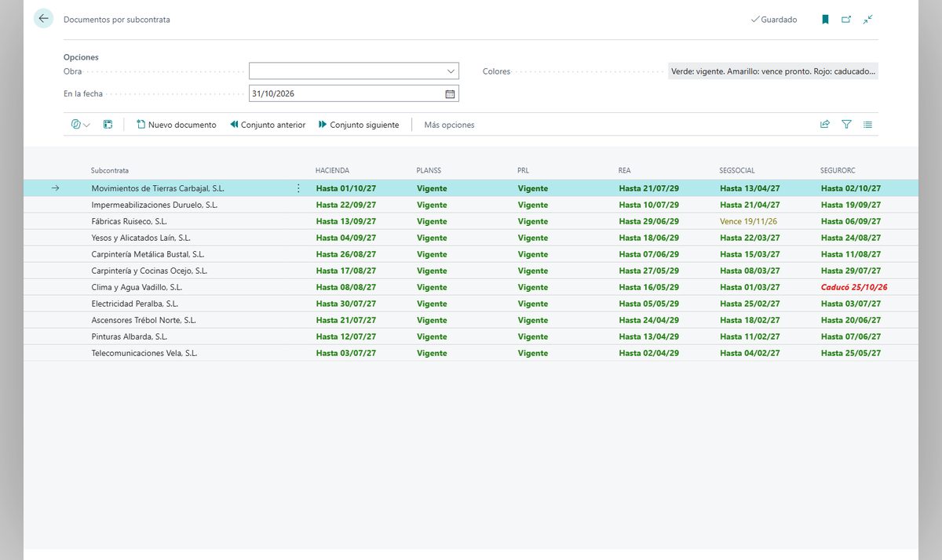Viewport: 942px width, 560px height.
Task: Select Ascensores Trébol Norte, S.L.
Action: (x=144, y=320)
